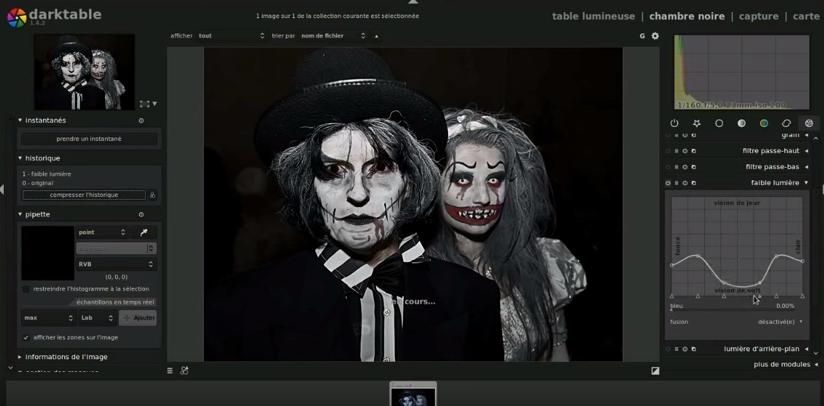Open the trier par 'nom de fichier' dropdown
Screen dimensions: 824x406
(333, 36)
